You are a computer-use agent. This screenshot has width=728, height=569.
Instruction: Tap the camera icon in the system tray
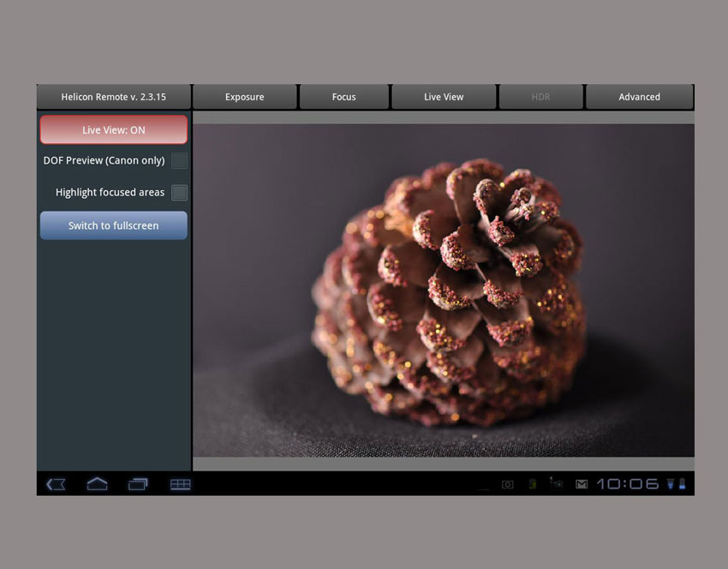coord(508,483)
